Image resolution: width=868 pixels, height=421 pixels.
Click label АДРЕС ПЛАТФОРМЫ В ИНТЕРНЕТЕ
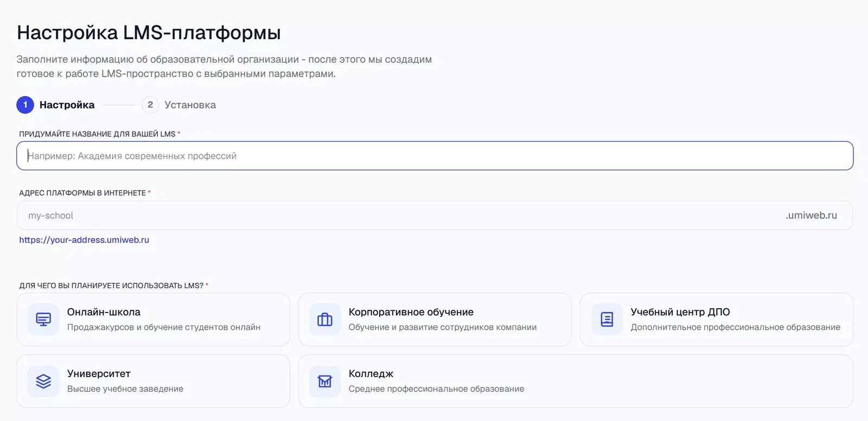82,193
